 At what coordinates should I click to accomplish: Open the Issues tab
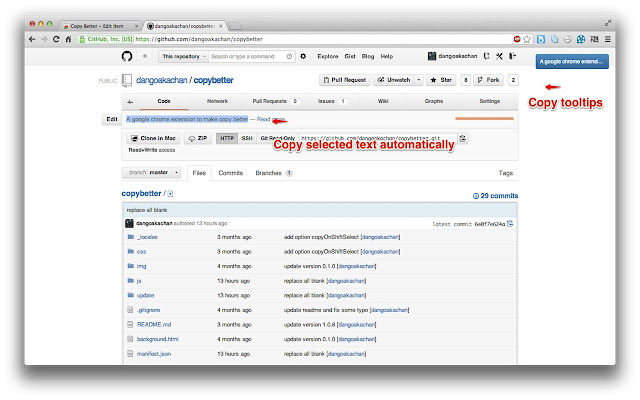[x=332, y=101]
